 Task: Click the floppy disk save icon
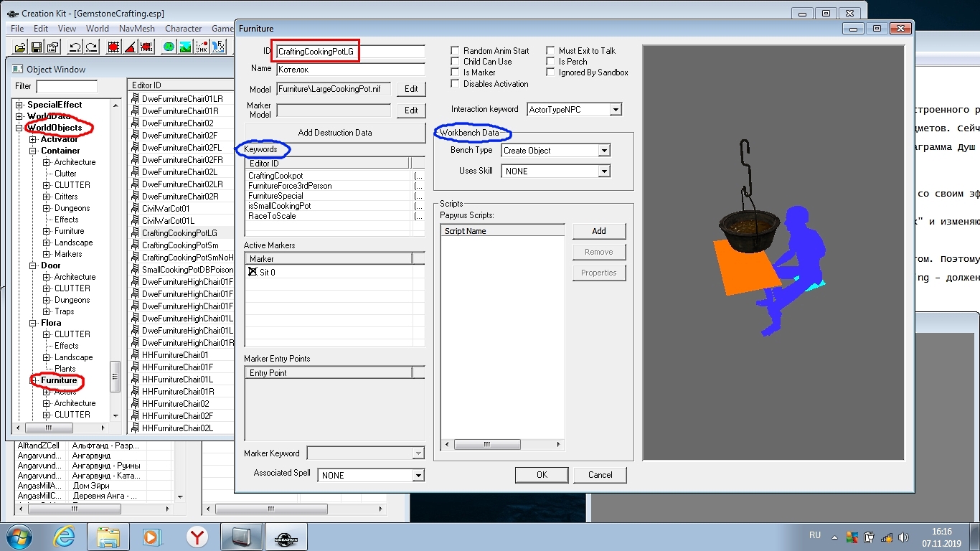36,47
